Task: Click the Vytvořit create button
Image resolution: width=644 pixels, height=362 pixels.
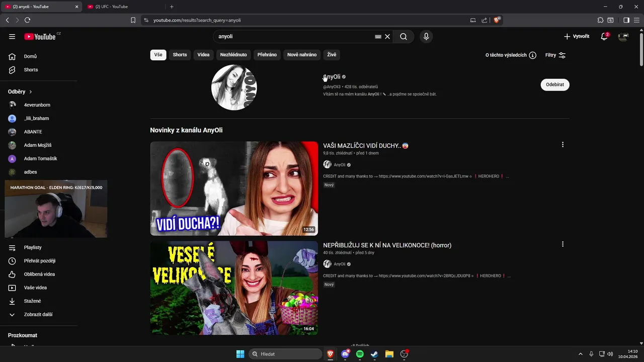Action: click(577, 36)
